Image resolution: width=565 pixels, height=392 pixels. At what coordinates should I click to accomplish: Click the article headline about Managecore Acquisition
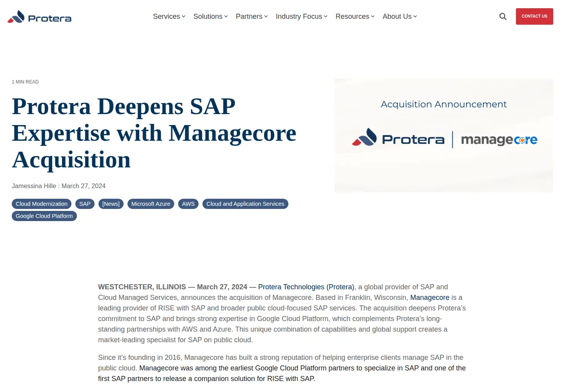pyautogui.click(x=154, y=133)
